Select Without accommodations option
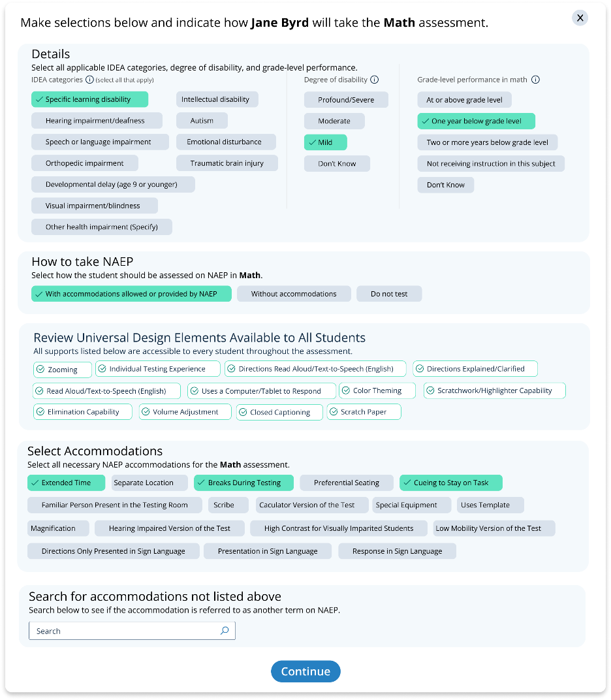611x700 pixels. (x=294, y=294)
